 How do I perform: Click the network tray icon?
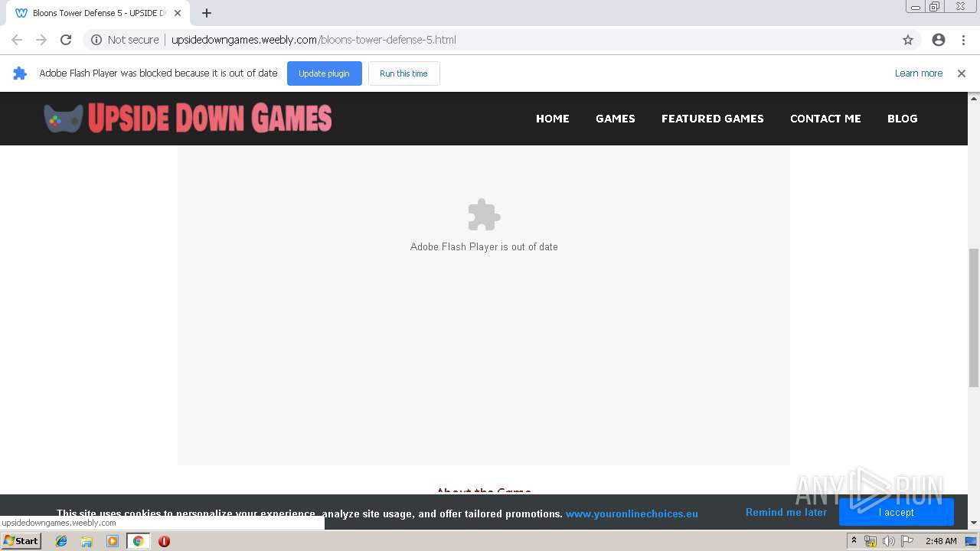[871, 541]
